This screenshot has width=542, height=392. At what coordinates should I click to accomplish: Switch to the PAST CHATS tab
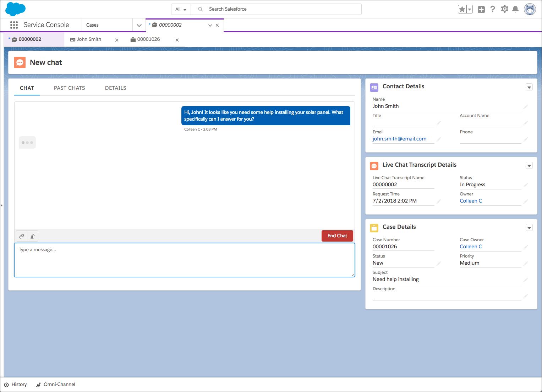69,88
